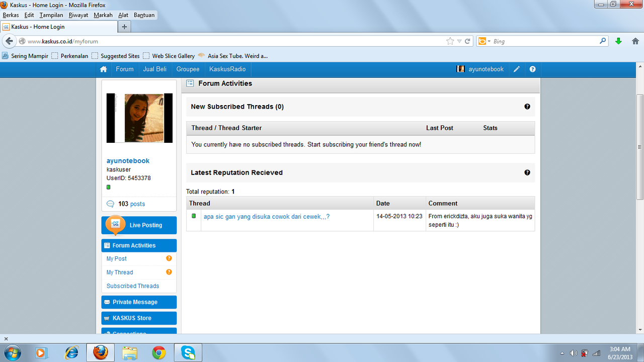The width and height of the screenshot is (644, 362).
Task: Open Firefox downloads green arrow
Action: (x=618, y=41)
